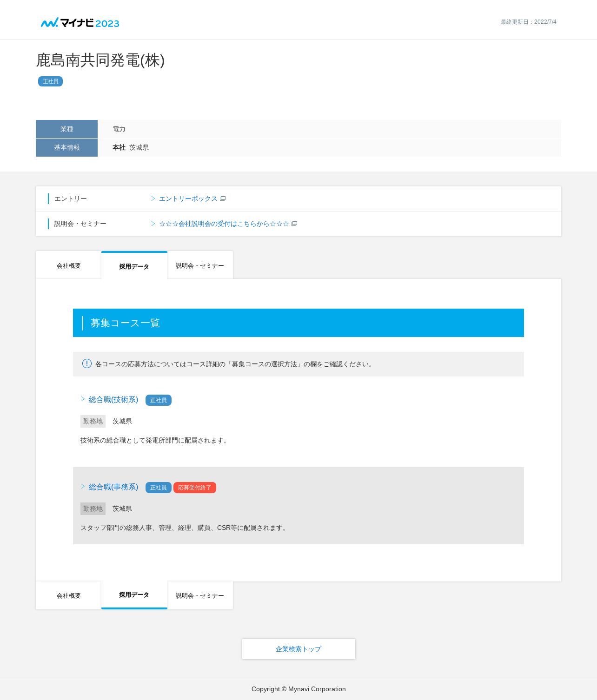Click chevron before ☆☆☆会社説明会 link

click(153, 224)
